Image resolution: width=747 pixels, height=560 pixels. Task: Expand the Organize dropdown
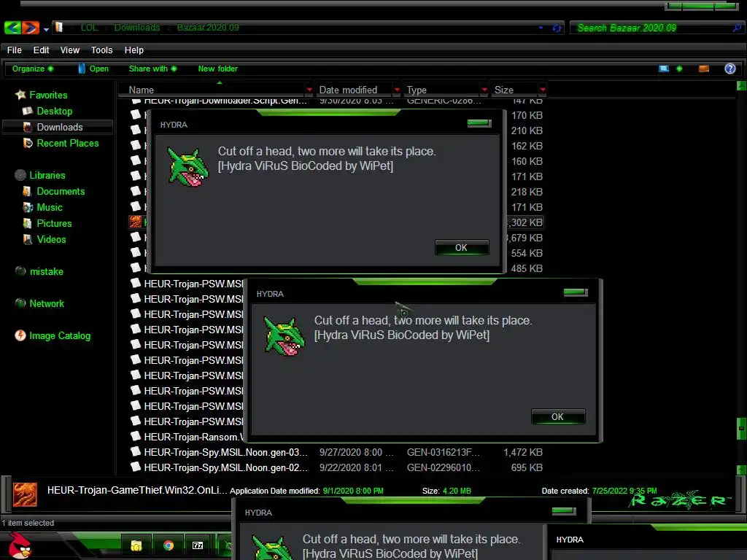click(x=32, y=69)
